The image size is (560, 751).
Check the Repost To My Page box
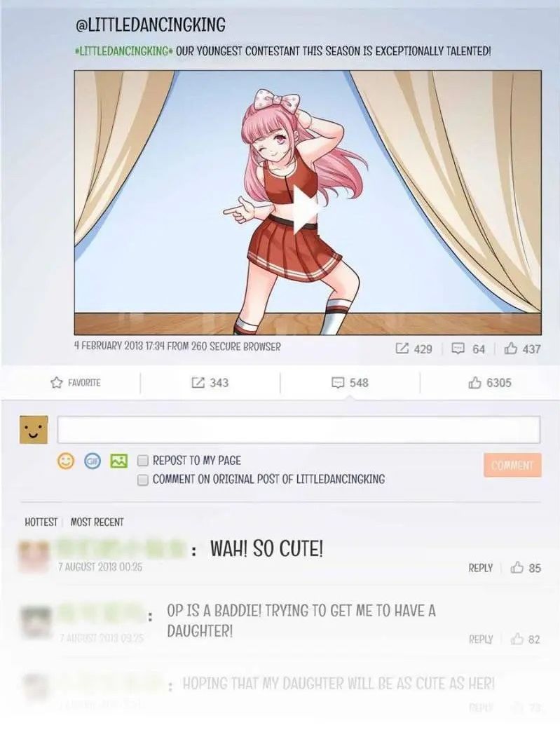click(143, 460)
